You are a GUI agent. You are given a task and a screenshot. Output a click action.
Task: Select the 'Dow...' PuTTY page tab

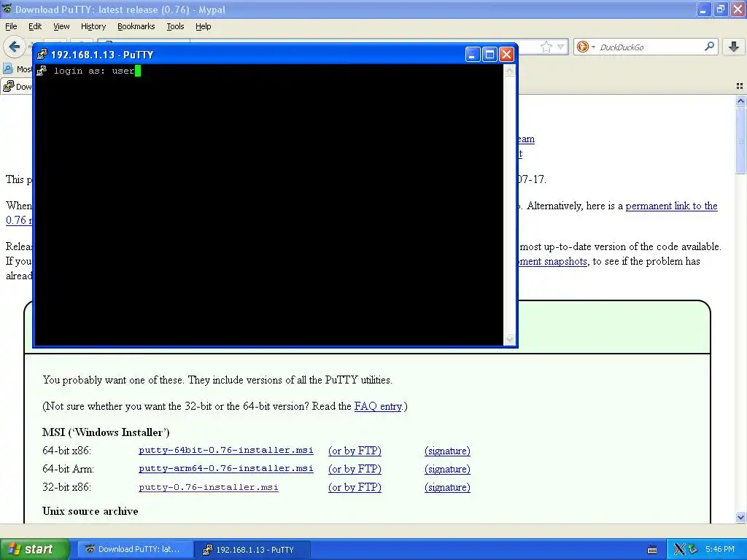click(17, 86)
